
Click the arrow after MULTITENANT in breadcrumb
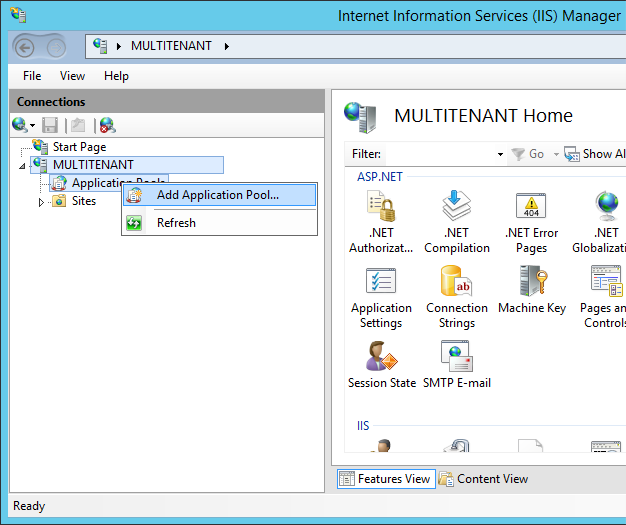(226, 46)
